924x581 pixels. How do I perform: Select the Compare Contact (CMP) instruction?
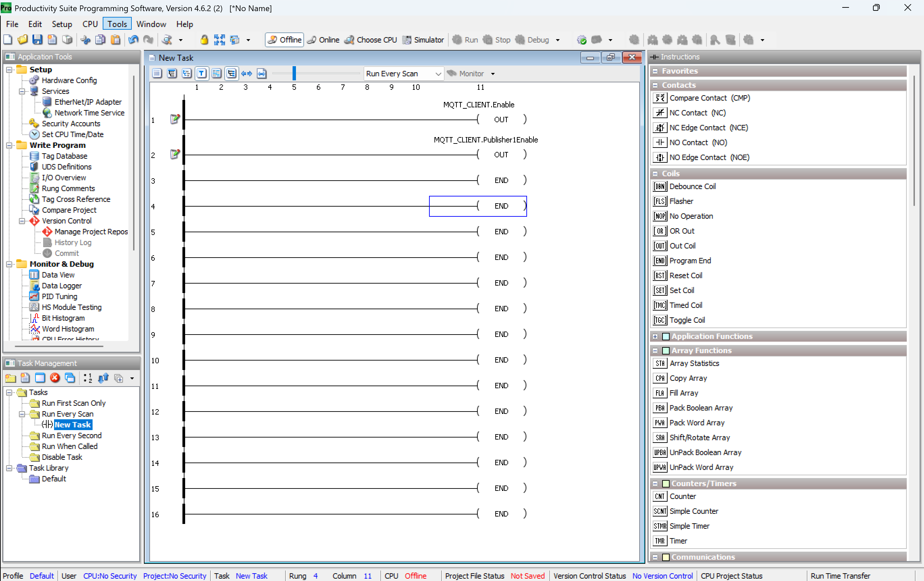(701, 98)
